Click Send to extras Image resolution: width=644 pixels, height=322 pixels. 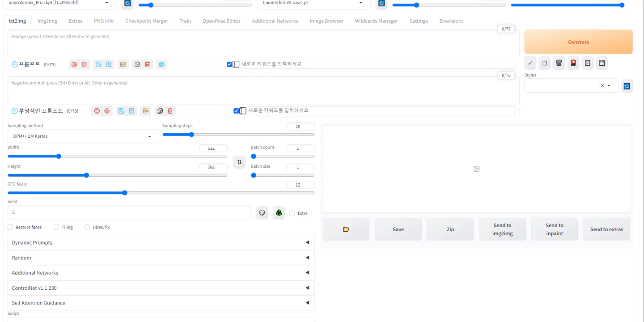[606, 229]
